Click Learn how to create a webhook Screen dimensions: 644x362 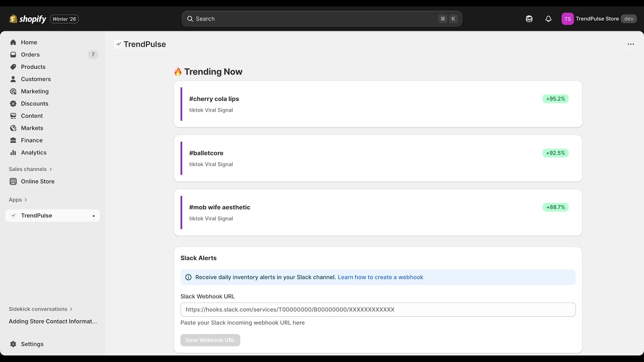pyautogui.click(x=380, y=277)
